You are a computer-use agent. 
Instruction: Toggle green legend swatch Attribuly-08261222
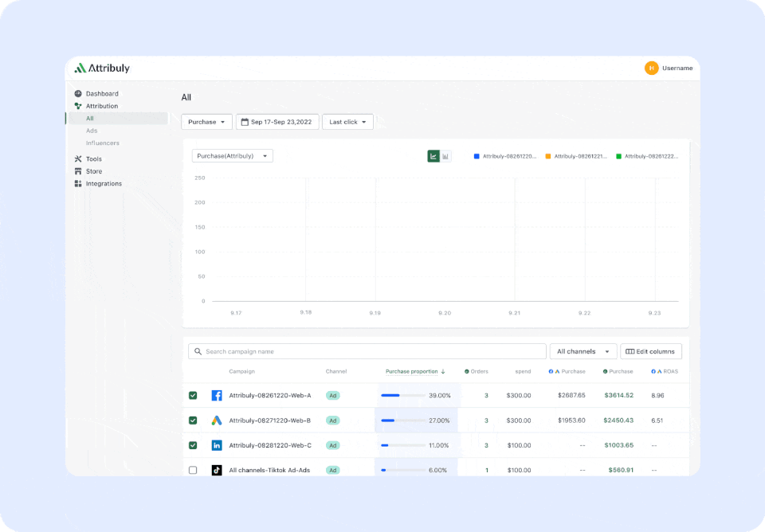tap(618, 157)
